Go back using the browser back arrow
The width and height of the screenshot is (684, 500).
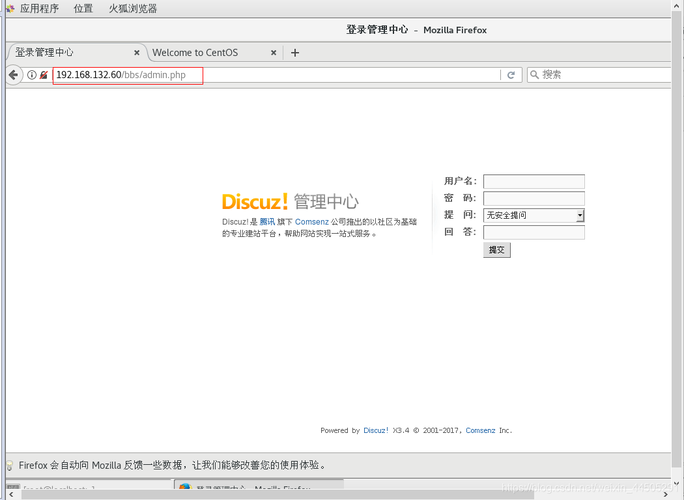(14, 75)
